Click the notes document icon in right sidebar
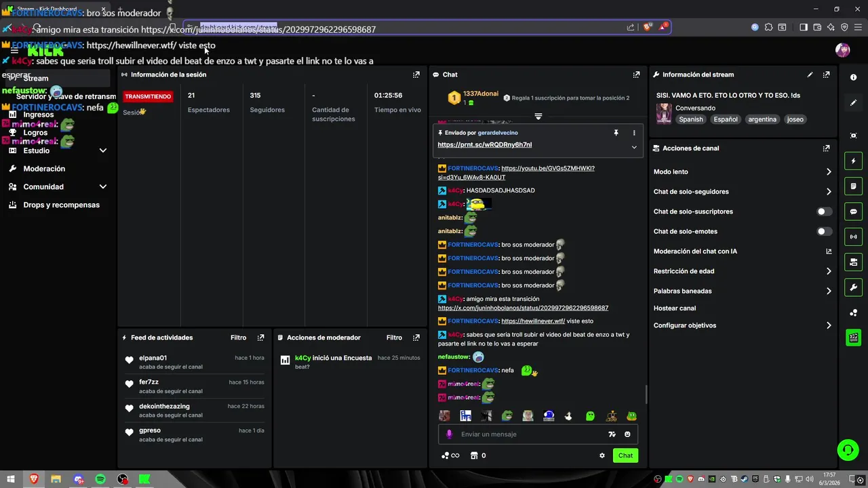This screenshot has width=868, height=488. pos(853,186)
